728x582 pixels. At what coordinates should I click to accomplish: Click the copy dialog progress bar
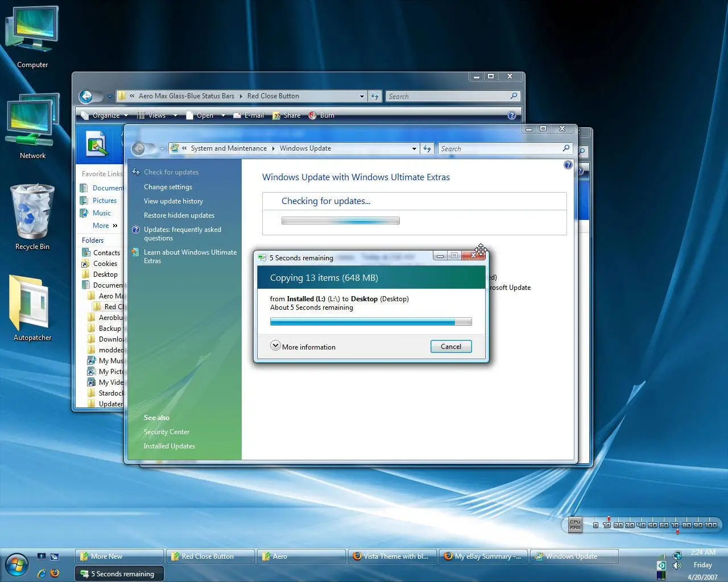[371, 322]
